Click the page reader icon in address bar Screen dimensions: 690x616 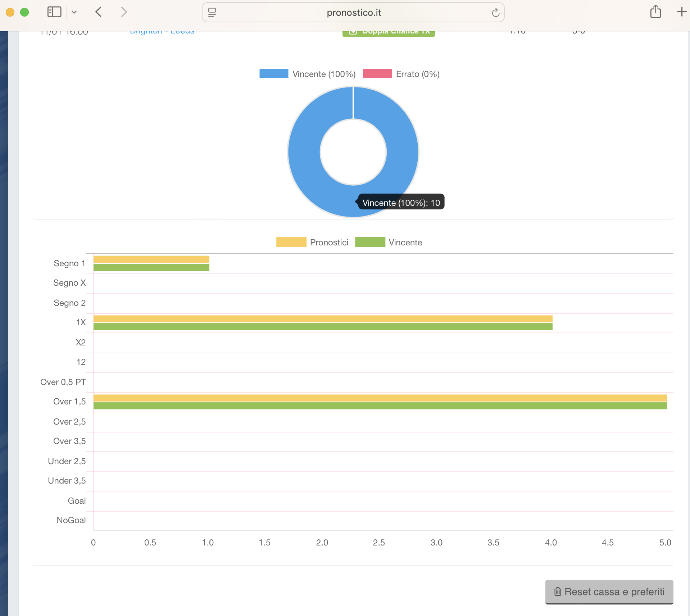point(212,13)
